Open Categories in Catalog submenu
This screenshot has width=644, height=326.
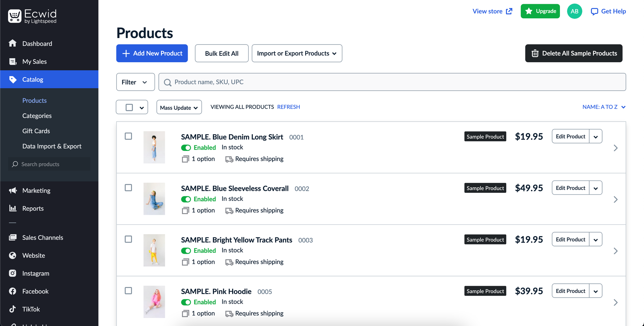(x=37, y=116)
